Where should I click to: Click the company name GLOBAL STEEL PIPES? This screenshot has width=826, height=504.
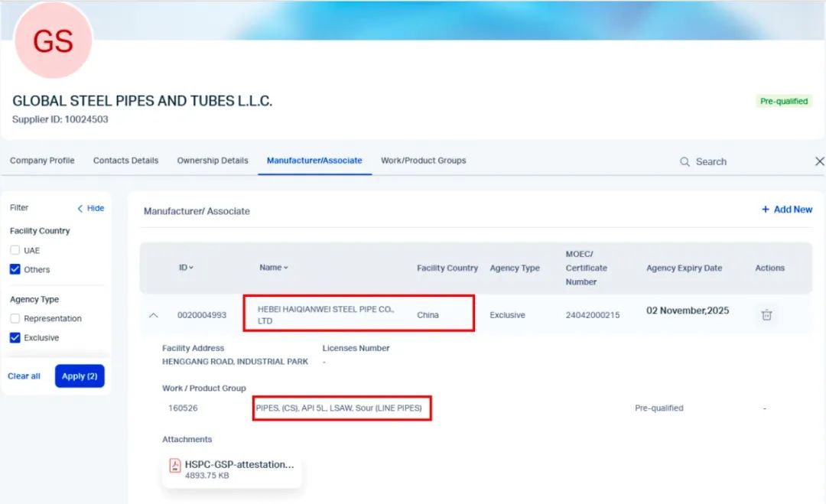142,101
